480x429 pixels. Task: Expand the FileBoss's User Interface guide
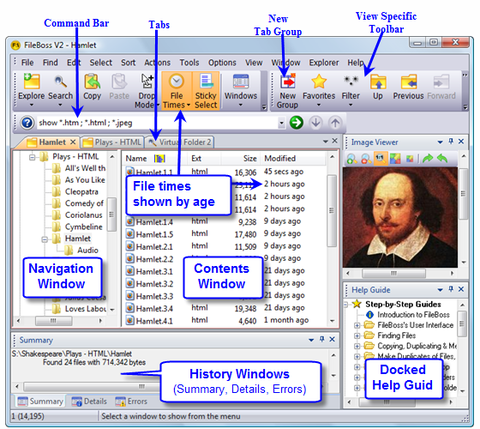[x=357, y=325]
